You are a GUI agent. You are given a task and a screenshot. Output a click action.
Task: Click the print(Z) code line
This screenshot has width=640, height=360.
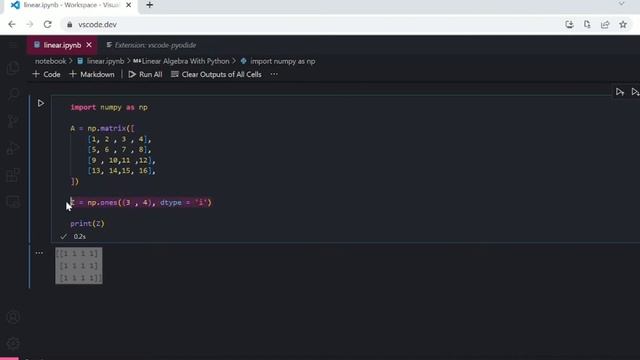pyautogui.click(x=87, y=224)
